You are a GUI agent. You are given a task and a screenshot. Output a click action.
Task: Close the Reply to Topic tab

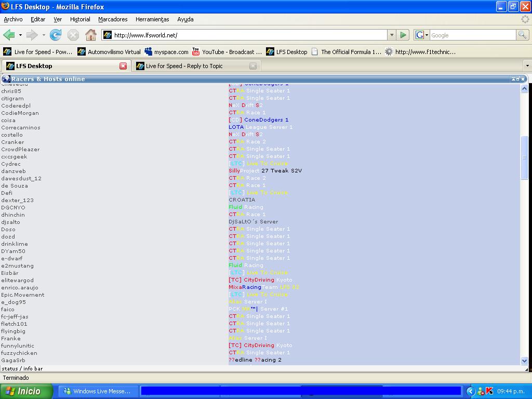click(x=253, y=66)
